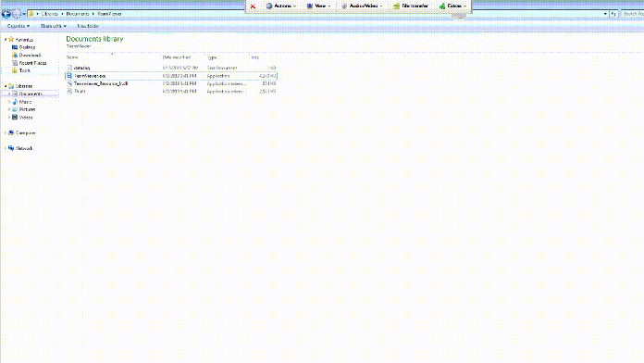
Task: Open the Extras menu in TeamViewer toolbar
Action: pyautogui.click(x=452, y=6)
